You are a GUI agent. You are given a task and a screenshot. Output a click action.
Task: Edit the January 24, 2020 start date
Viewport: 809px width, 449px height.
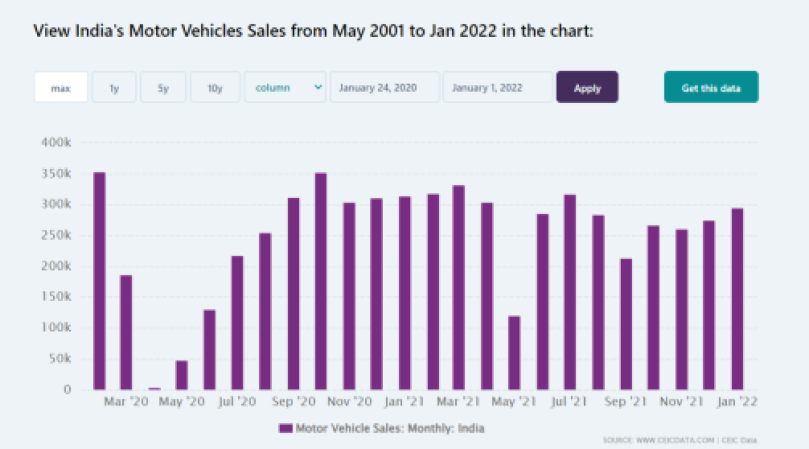385,87
